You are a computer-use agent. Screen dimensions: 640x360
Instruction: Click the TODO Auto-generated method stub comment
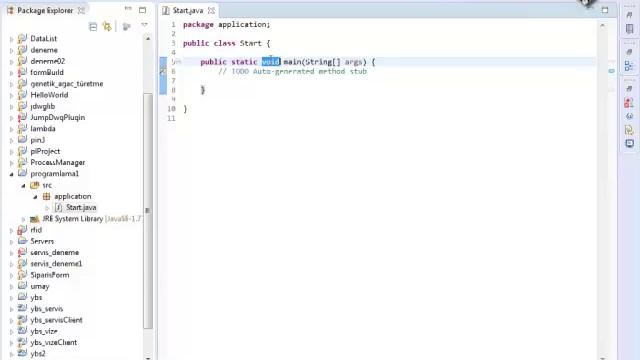pyautogui.click(x=292, y=71)
